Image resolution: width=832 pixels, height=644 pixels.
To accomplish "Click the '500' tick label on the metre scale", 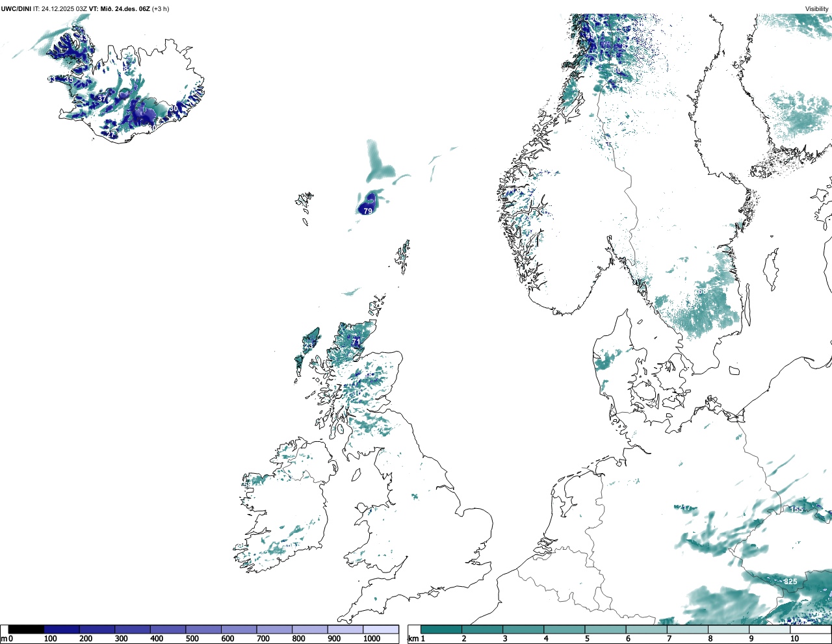I will pos(192,639).
